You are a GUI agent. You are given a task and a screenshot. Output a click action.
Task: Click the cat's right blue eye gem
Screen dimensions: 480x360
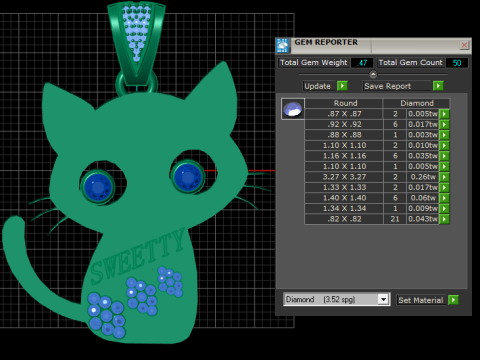coord(188,177)
